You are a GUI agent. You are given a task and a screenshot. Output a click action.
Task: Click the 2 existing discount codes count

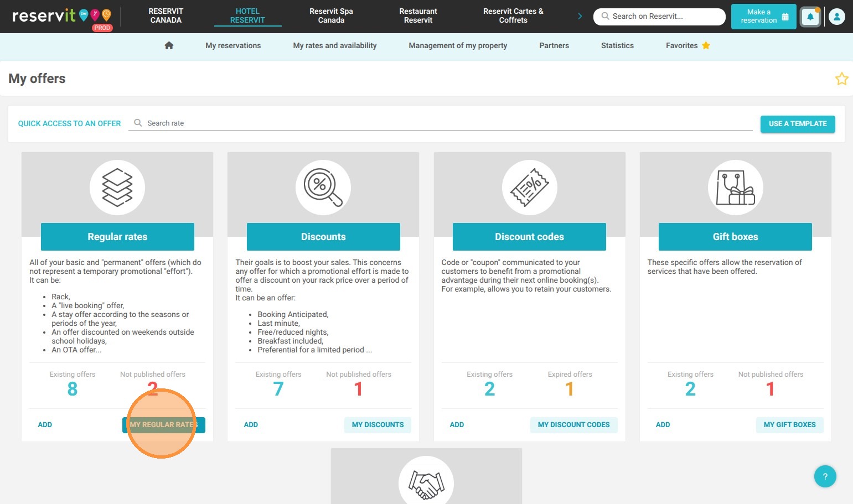coord(489,389)
